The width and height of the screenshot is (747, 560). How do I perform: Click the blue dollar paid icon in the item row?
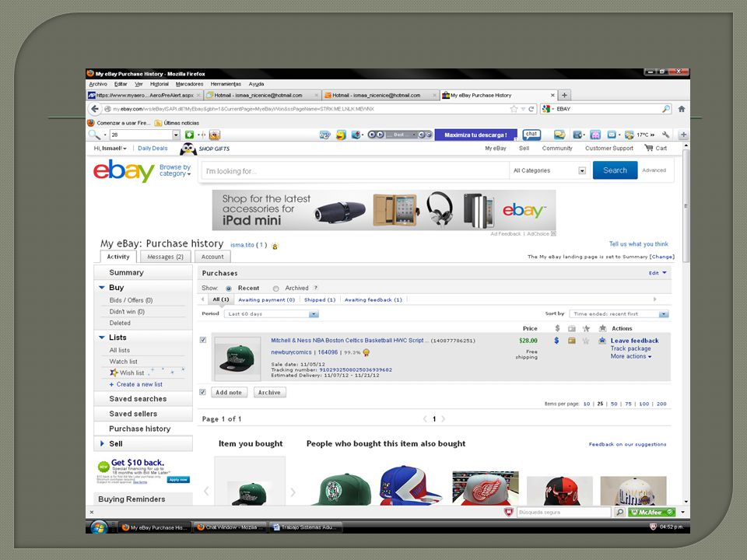(x=556, y=341)
